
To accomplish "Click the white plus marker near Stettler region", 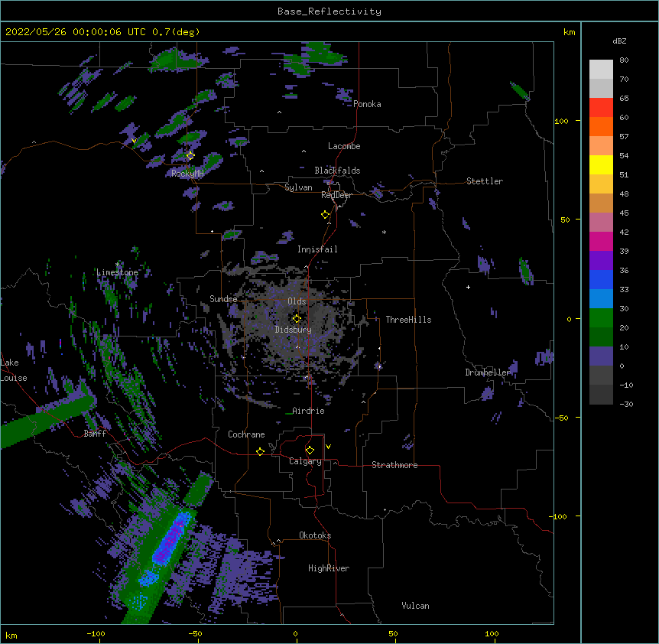I will pos(468,287).
